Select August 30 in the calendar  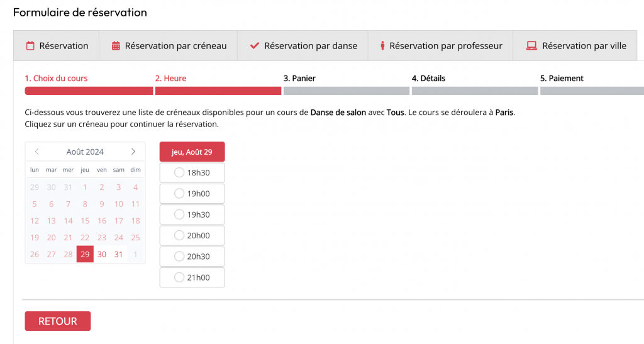[x=102, y=255]
